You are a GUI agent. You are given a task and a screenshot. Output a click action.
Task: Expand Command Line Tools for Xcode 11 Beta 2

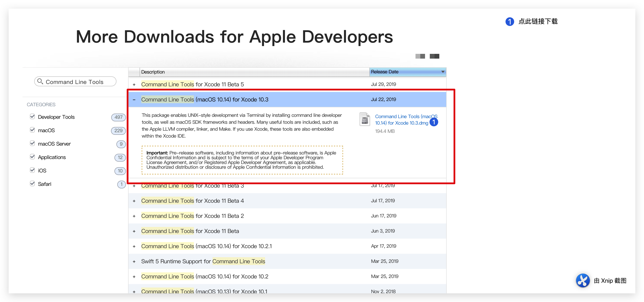pyautogui.click(x=134, y=216)
